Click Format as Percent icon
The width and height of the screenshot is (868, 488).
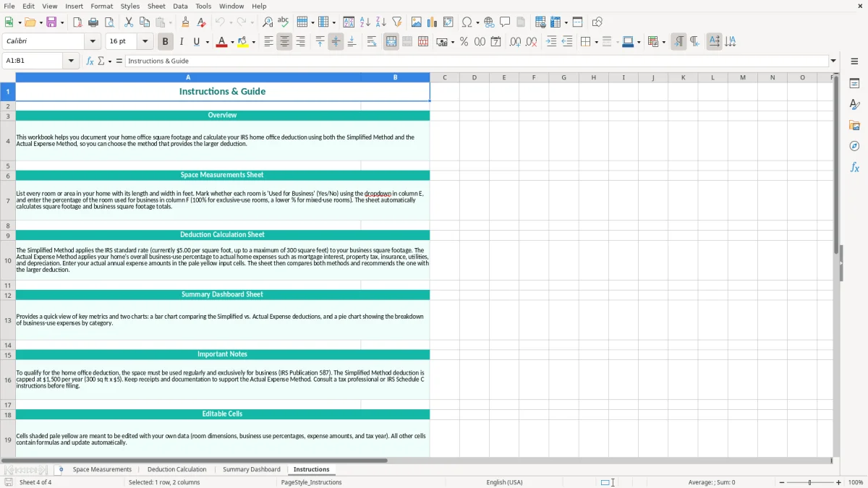(x=464, y=42)
